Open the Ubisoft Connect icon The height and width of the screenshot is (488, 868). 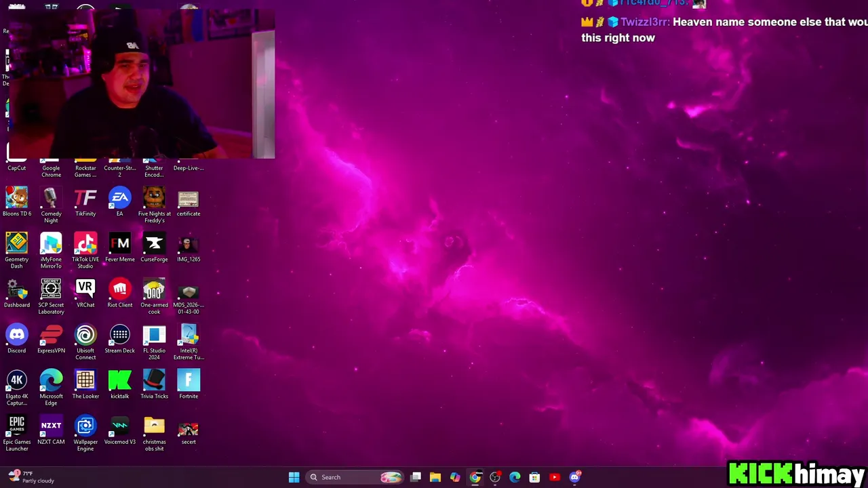(x=85, y=342)
